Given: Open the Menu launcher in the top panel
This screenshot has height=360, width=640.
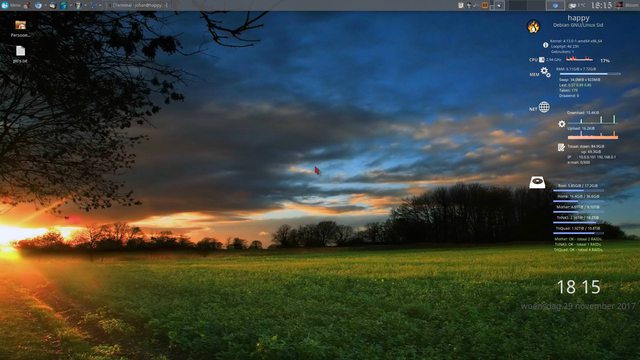Looking at the screenshot, I should 11,5.
